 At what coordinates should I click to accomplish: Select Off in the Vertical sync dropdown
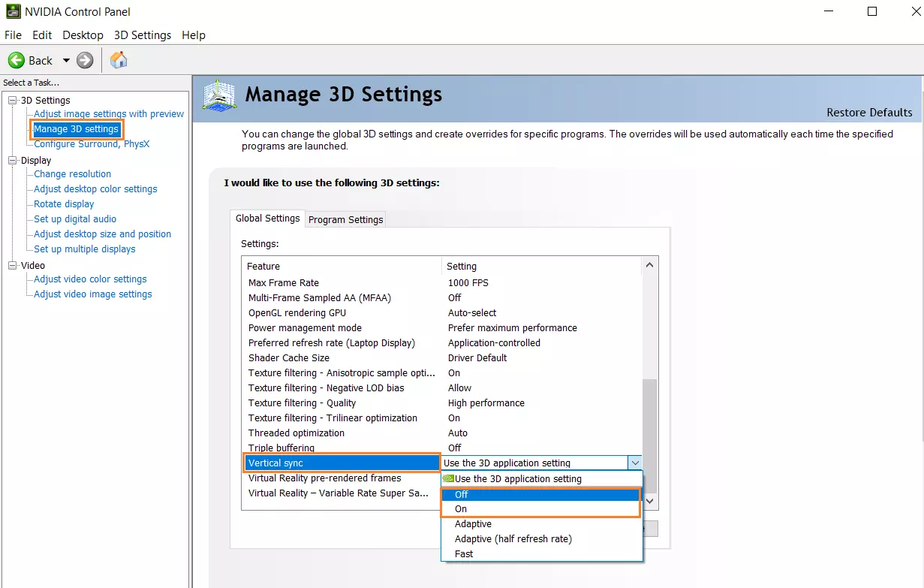point(461,494)
